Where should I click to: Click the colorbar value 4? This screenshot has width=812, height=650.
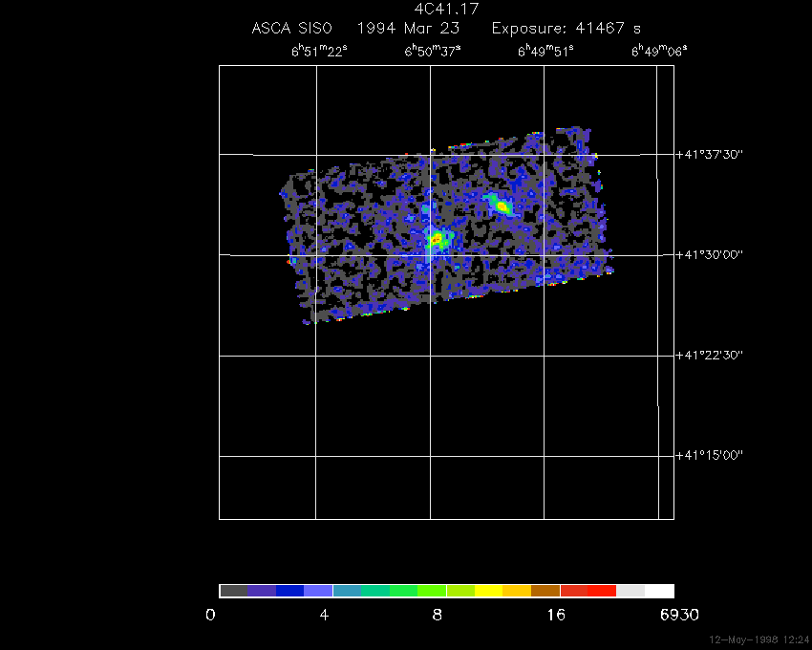(324, 616)
